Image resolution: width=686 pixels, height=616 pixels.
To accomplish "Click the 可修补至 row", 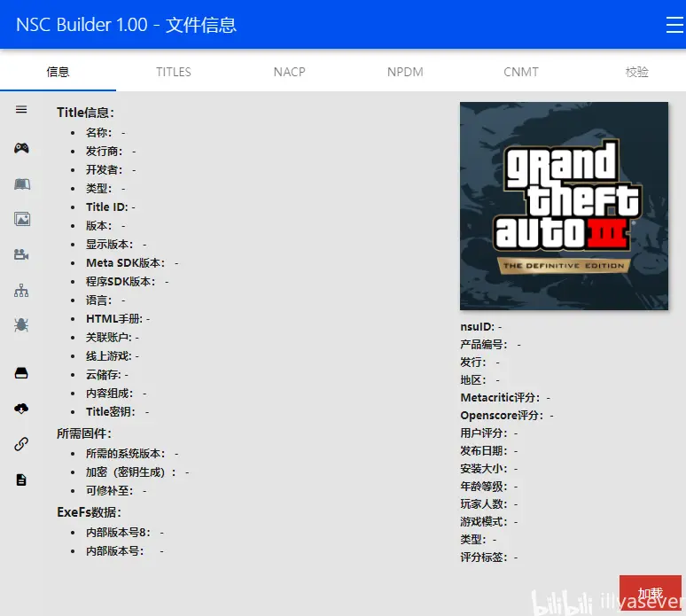I will pyautogui.click(x=116, y=490).
